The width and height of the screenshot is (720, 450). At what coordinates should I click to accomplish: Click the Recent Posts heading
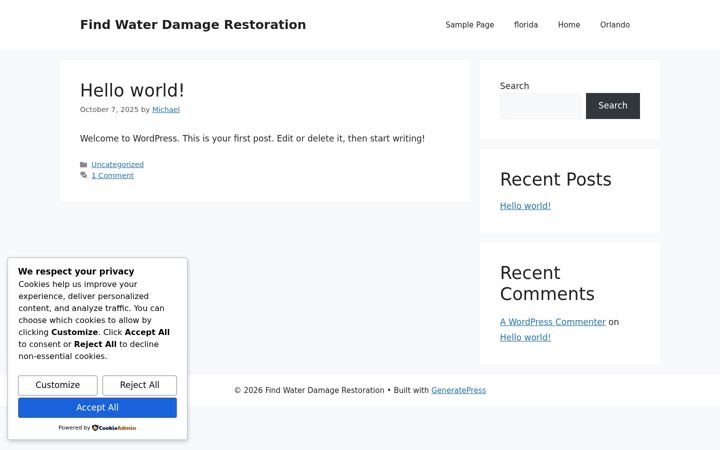click(x=556, y=179)
